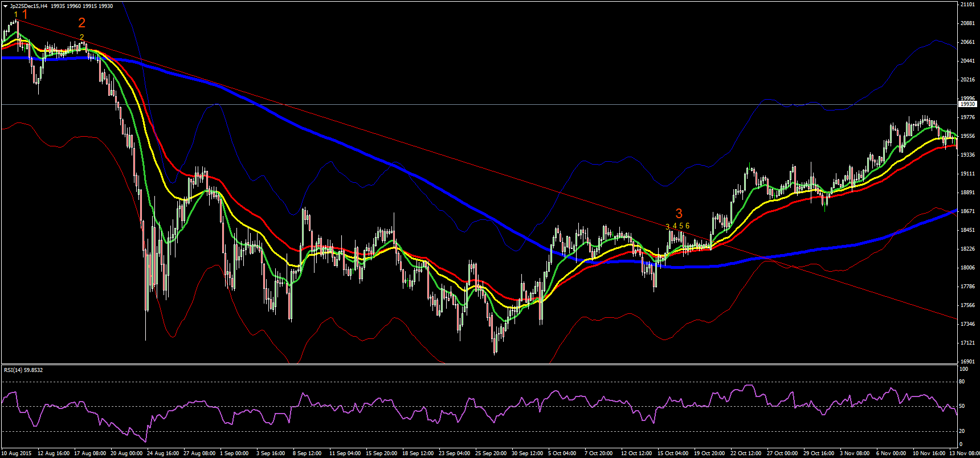Click the small '5' marker near 15 Oct
The height and width of the screenshot is (458, 980).
click(681, 226)
